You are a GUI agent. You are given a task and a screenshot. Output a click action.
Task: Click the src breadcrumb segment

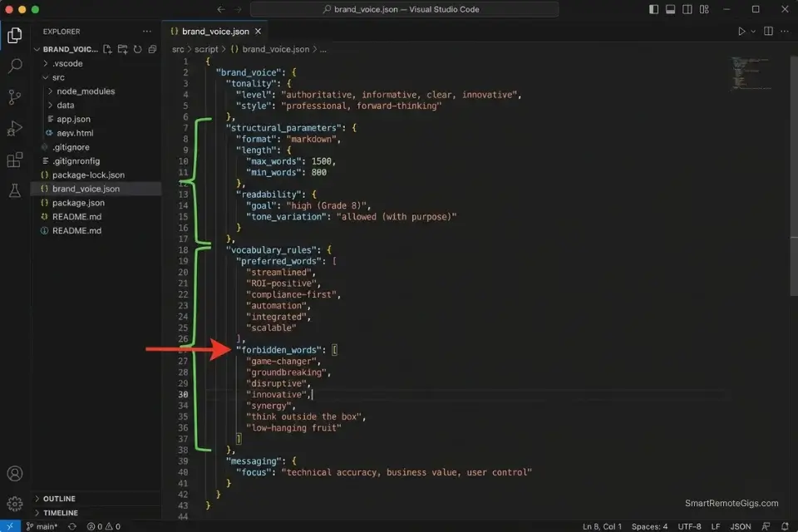coord(178,49)
